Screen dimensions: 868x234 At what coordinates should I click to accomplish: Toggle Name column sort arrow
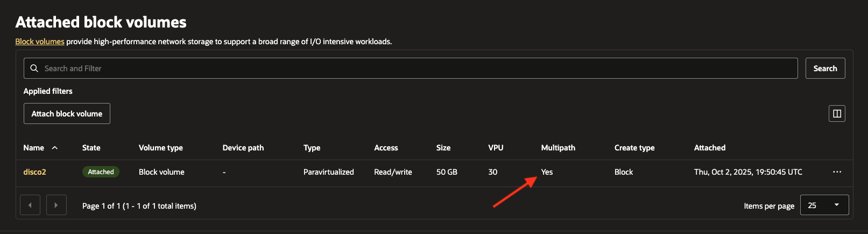click(55, 148)
